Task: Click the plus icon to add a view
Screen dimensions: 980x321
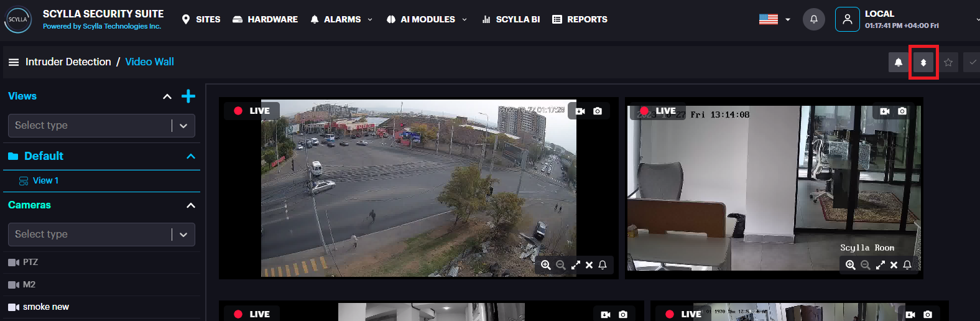Action: (x=188, y=96)
